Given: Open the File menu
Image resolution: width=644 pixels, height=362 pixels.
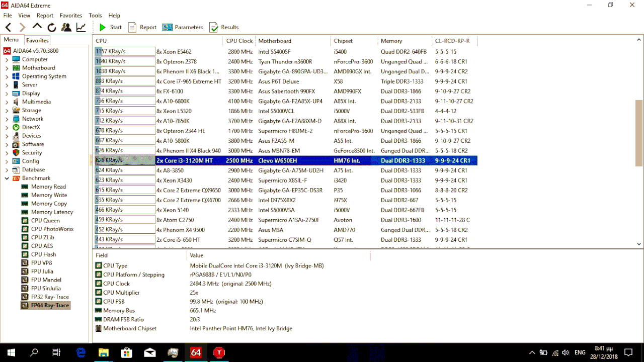Looking at the screenshot, I should point(8,16).
